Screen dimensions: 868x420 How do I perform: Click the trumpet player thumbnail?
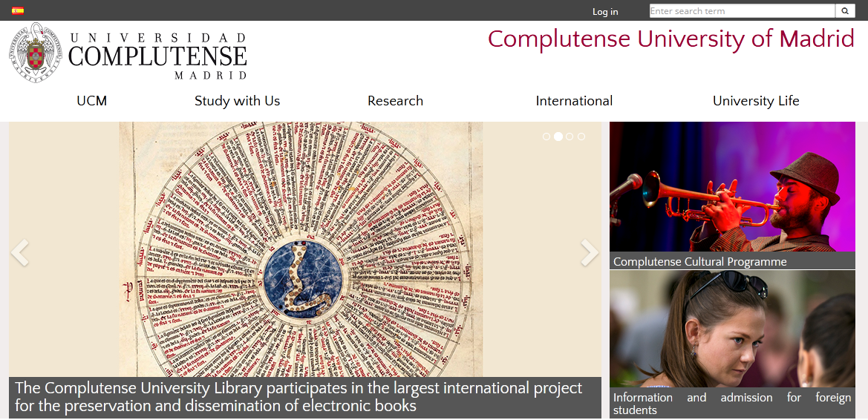(x=732, y=186)
